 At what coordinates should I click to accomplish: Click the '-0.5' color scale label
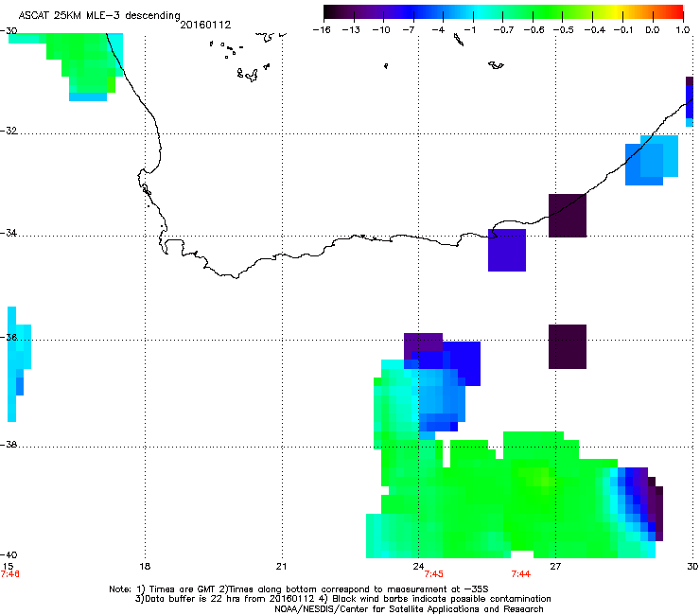pos(564,30)
